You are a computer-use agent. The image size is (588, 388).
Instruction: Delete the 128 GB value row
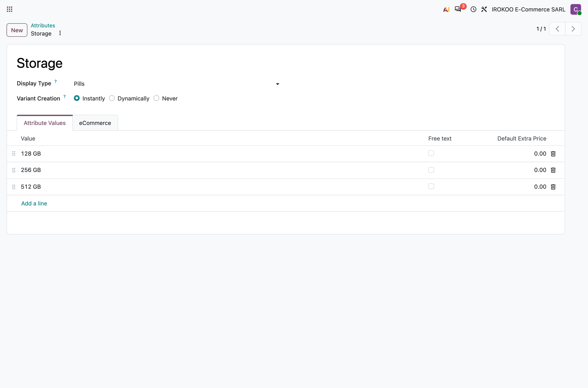(553, 154)
